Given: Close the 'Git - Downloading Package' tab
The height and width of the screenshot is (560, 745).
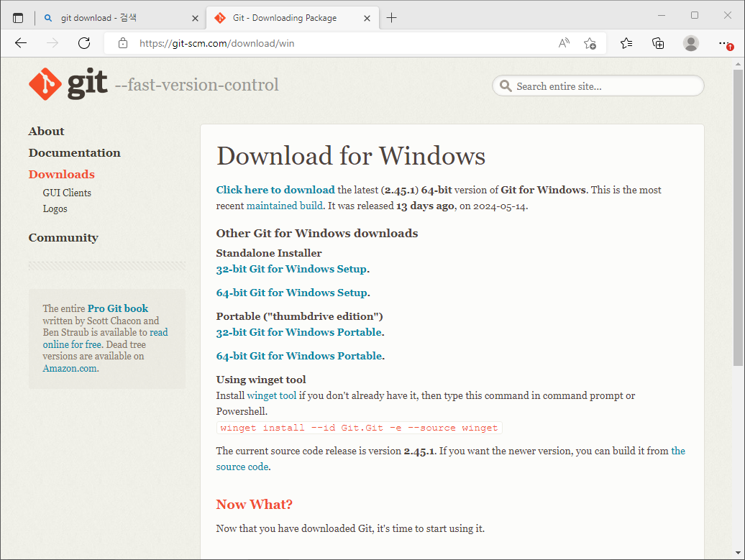Looking at the screenshot, I should 367,18.
